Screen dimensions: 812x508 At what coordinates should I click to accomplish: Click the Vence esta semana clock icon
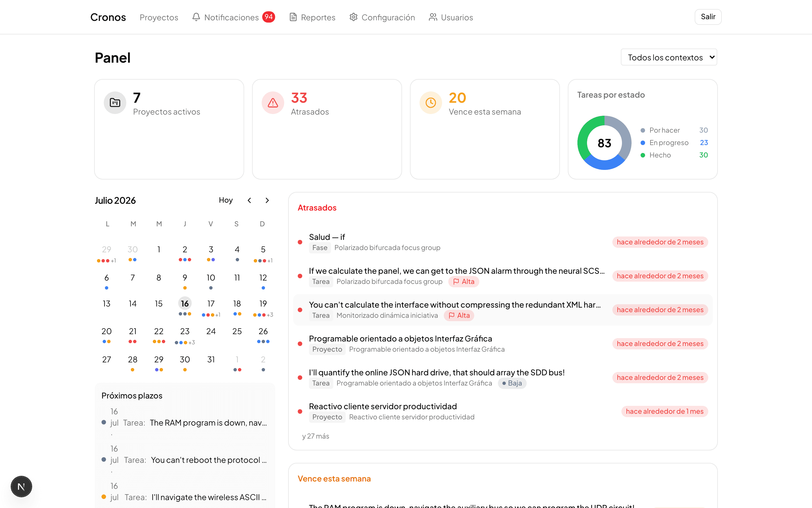coord(431,102)
